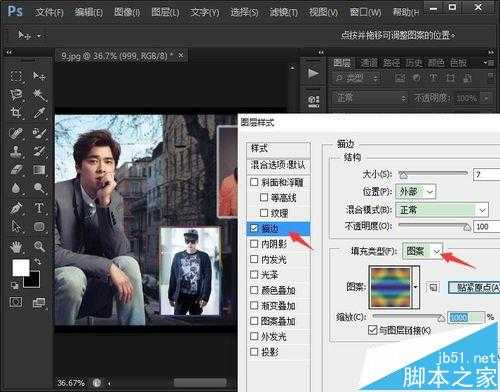Image resolution: width=500 pixels, height=392 pixels.
Task: Select the Pen tool
Action: (16, 208)
